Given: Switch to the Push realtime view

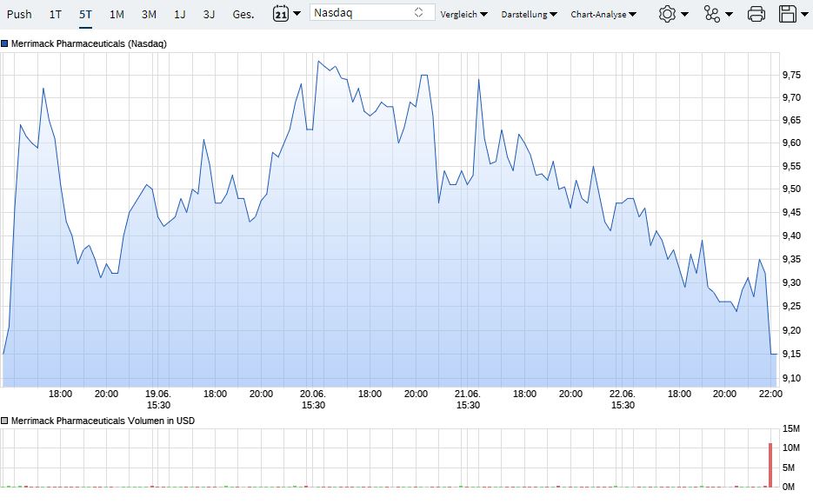Looking at the screenshot, I should 19,14.
